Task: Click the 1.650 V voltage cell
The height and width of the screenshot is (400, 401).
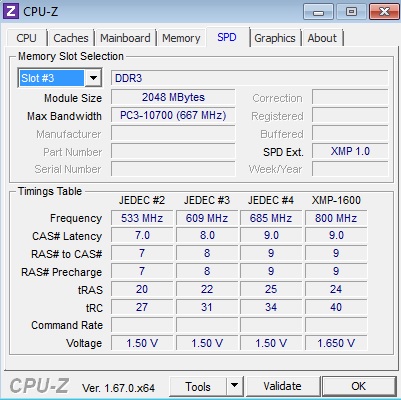Action: 336,343
